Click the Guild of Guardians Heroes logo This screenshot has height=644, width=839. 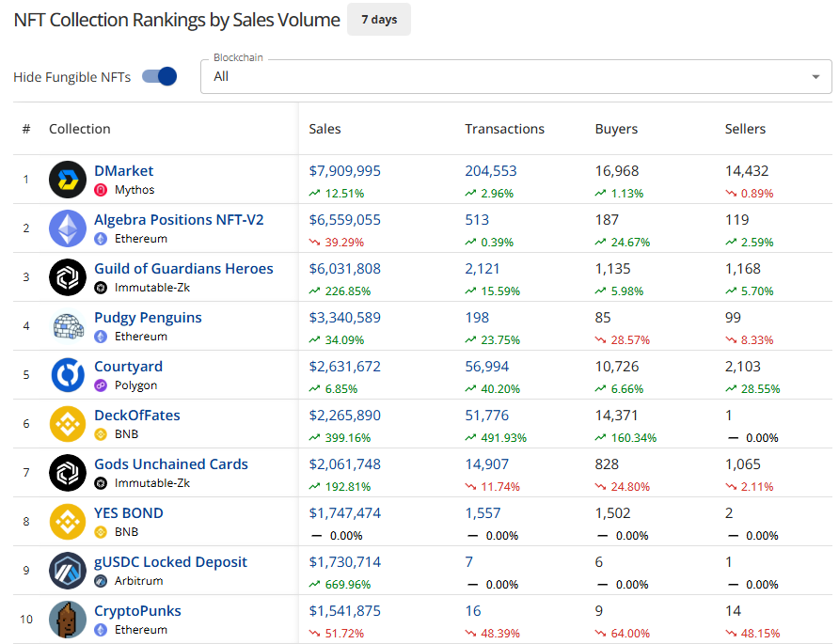(x=68, y=277)
